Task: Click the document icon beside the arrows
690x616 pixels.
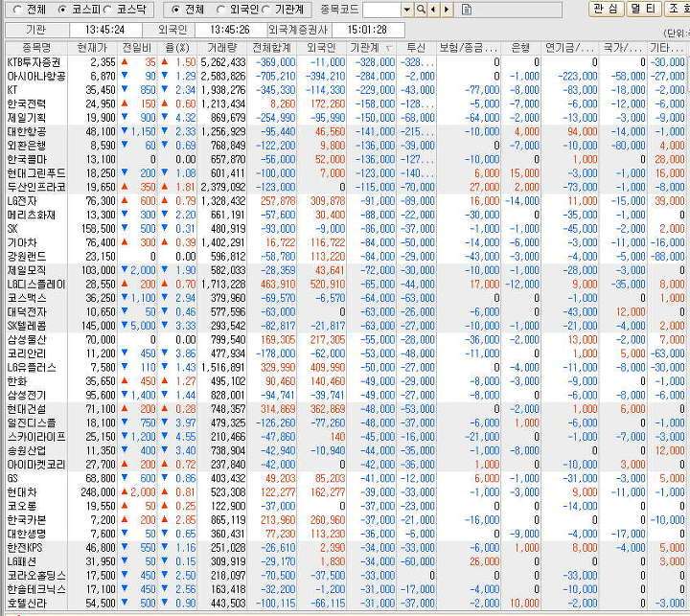Action: click(467, 10)
